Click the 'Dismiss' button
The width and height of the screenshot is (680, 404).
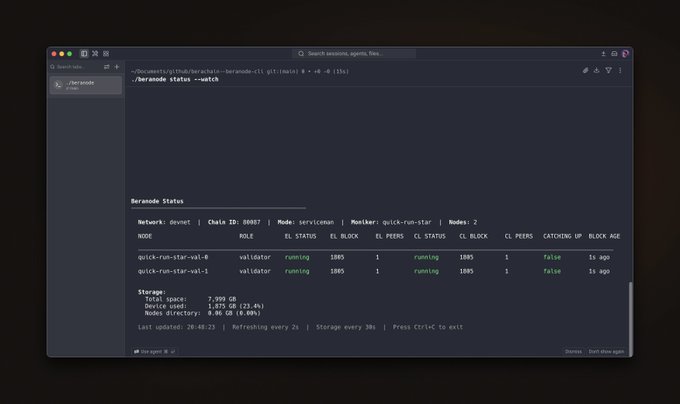[x=573, y=352]
